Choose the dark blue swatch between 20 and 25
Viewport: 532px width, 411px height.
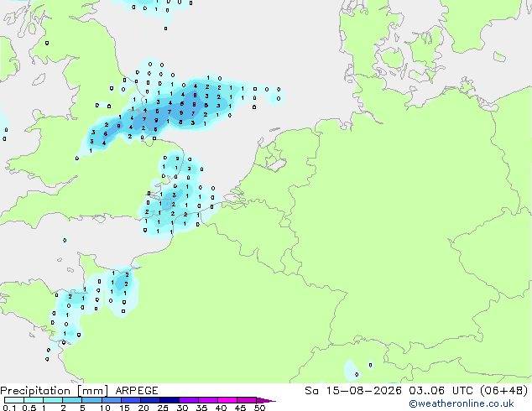[150, 400]
